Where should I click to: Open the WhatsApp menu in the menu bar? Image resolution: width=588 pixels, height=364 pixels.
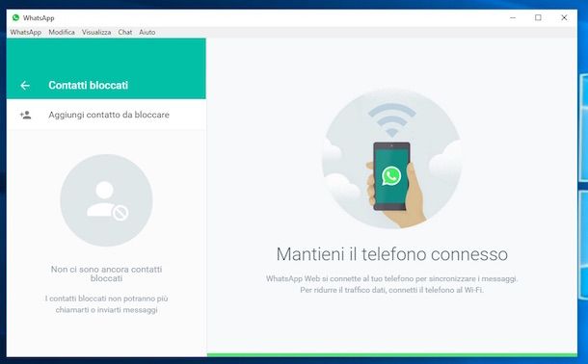[x=26, y=32]
